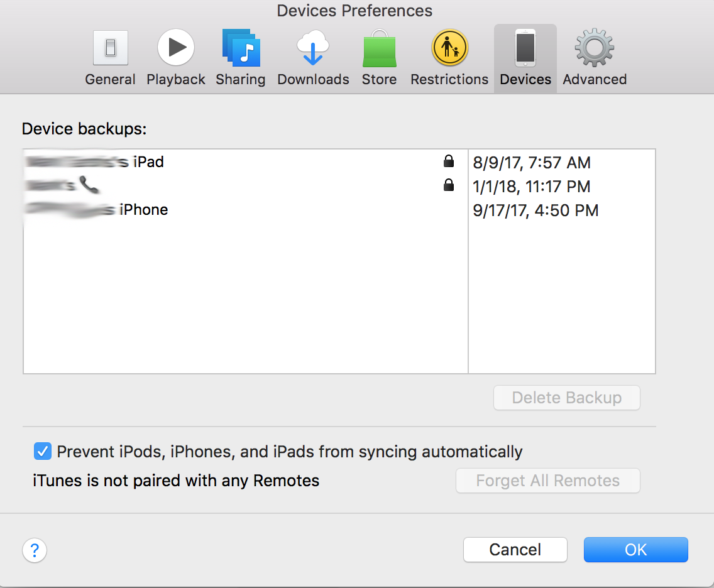Open the General preferences pane
Viewport: 714px width, 588px height.
click(x=110, y=46)
